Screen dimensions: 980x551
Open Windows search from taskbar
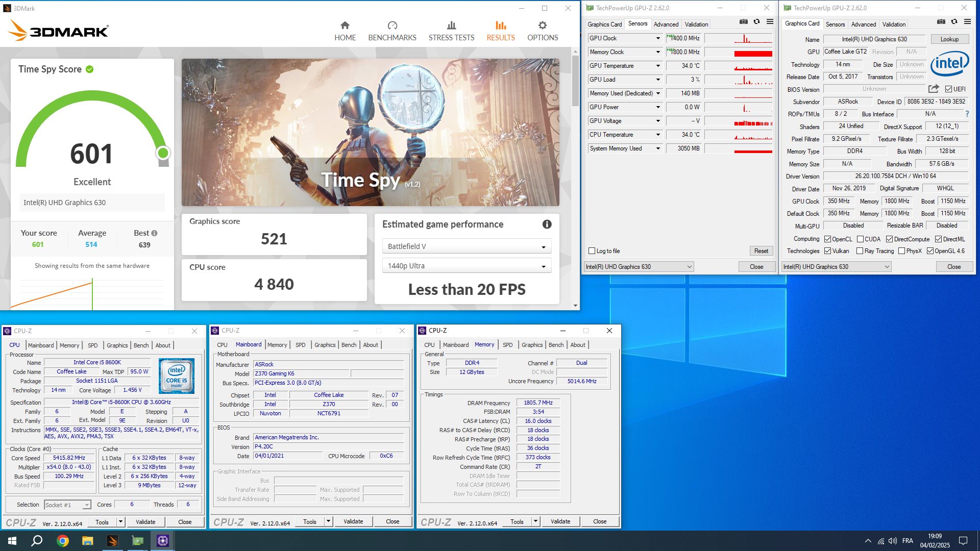37,541
